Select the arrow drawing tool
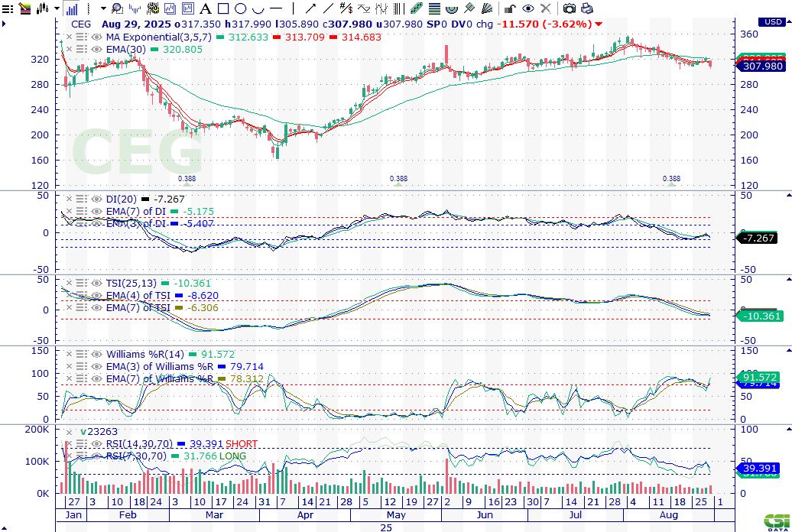 coord(311,9)
